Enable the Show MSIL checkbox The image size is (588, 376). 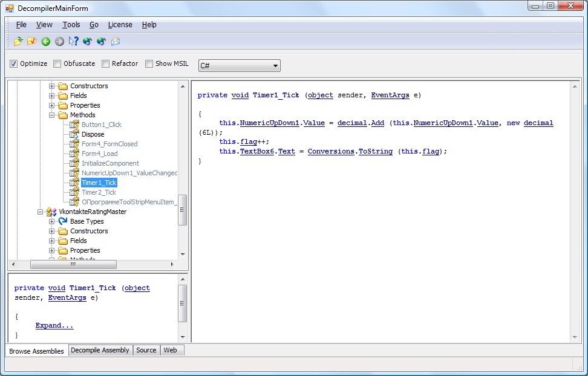[149, 63]
